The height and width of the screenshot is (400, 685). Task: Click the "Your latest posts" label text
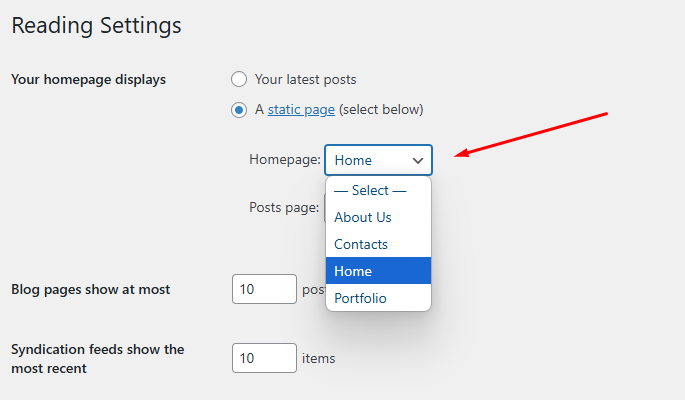(x=305, y=79)
